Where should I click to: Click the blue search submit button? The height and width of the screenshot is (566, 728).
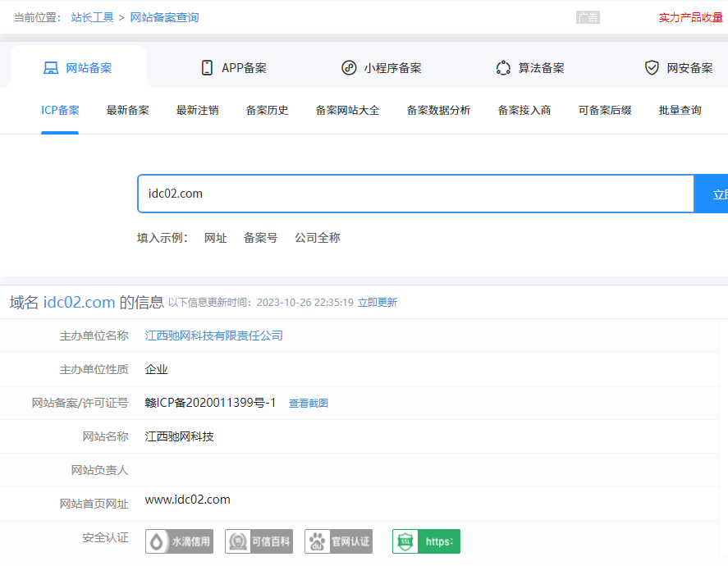tap(711, 194)
